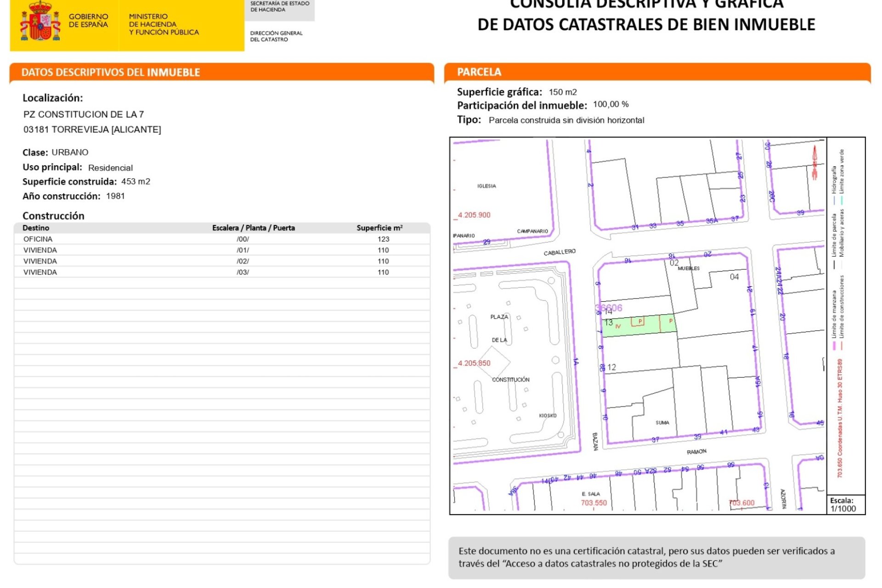Click coordinate label '4.205.900'
Screen dimensions: 882x588
tap(474, 215)
